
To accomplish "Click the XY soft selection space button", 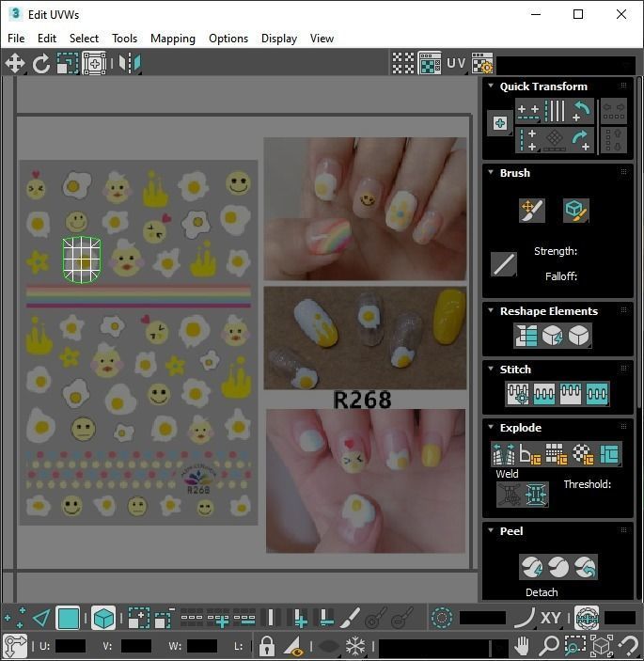I will click(x=550, y=619).
